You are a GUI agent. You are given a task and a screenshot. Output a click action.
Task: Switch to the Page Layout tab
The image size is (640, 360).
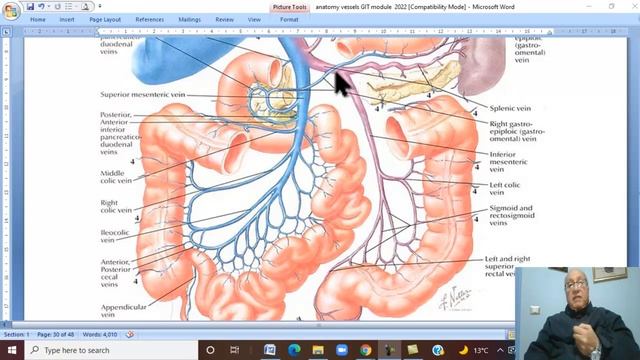click(x=105, y=19)
